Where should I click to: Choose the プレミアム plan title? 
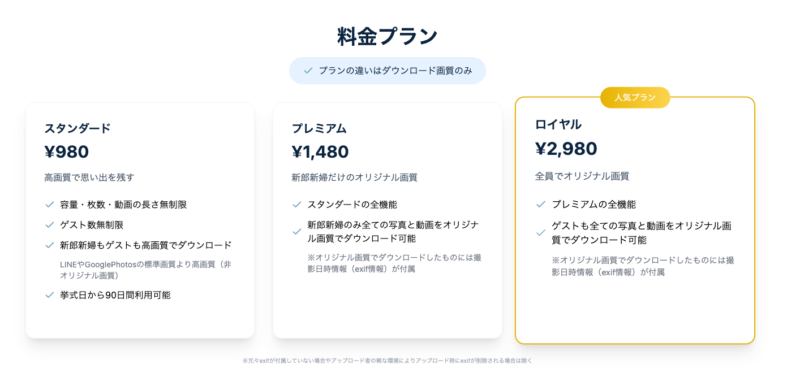319,129
